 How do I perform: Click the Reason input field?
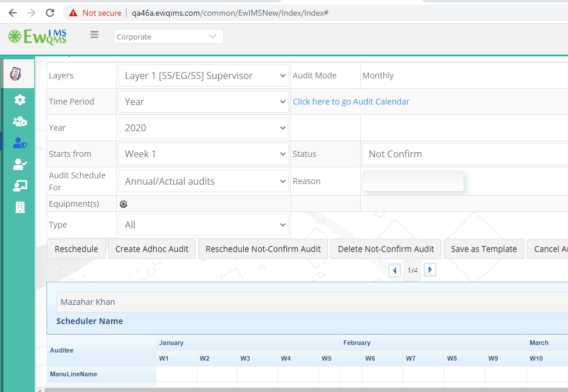pos(413,181)
